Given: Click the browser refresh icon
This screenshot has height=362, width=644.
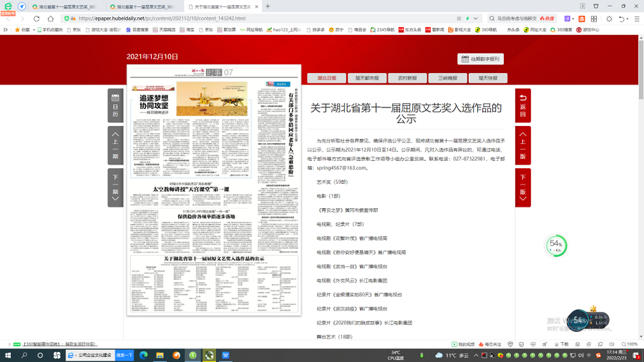Looking at the screenshot, I should [36, 19].
